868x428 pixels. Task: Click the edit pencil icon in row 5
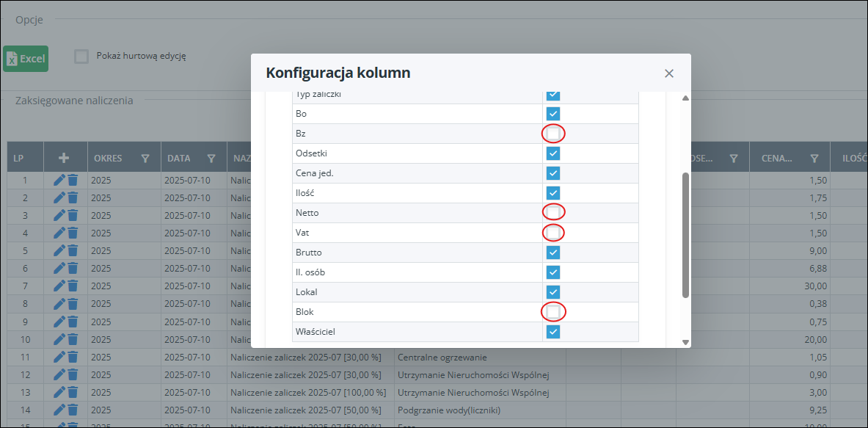59,251
